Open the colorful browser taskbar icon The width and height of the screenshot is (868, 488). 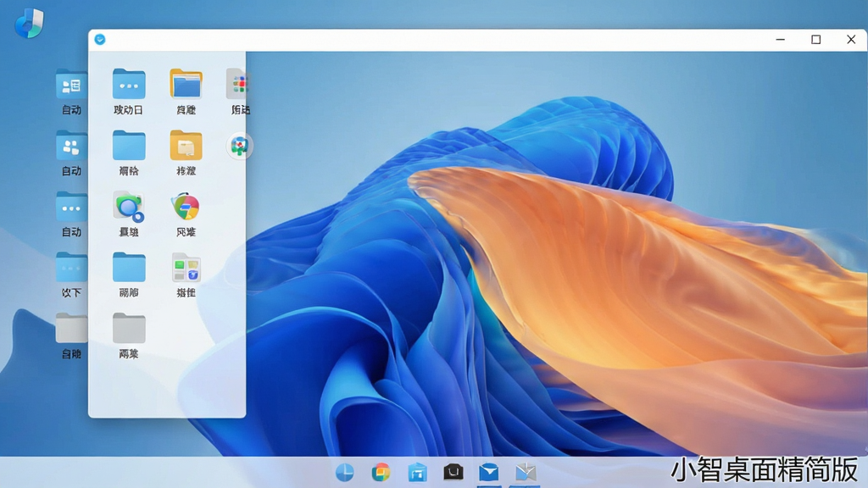[x=381, y=473]
